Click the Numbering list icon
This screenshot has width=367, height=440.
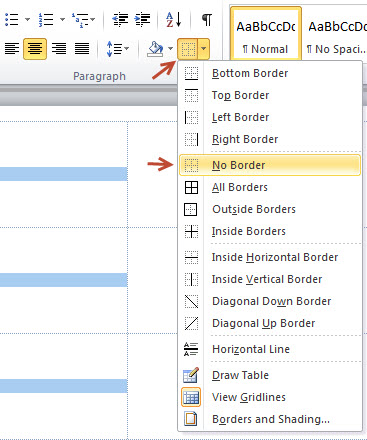coord(46,20)
